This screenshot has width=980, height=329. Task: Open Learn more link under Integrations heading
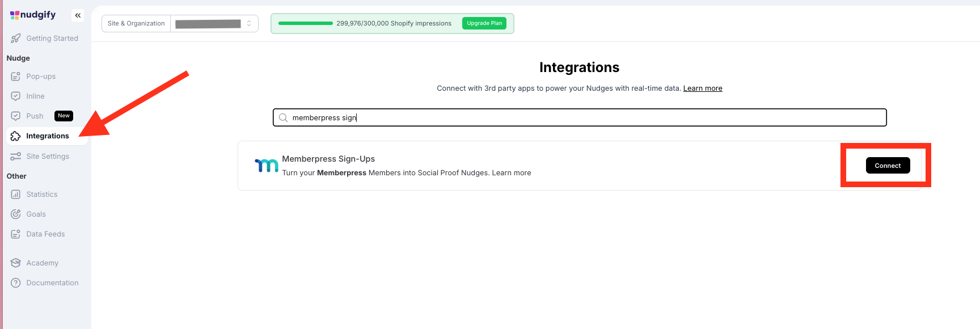pyautogui.click(x=703, y=88)
